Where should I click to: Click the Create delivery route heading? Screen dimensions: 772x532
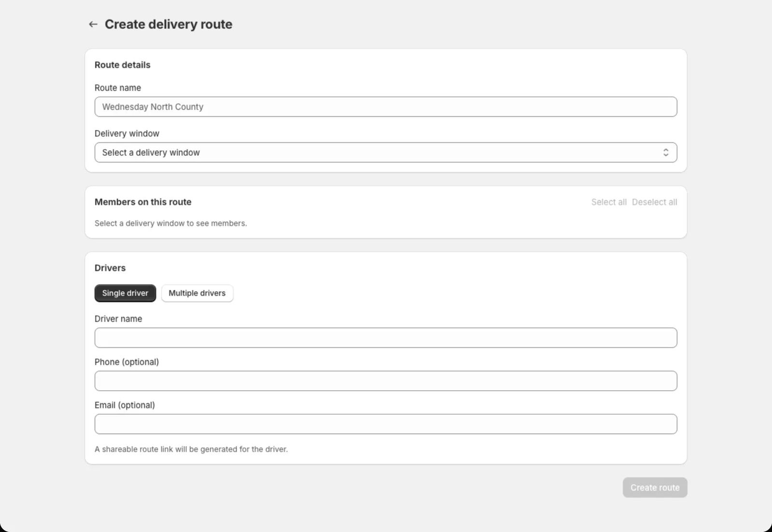(168, 24)
